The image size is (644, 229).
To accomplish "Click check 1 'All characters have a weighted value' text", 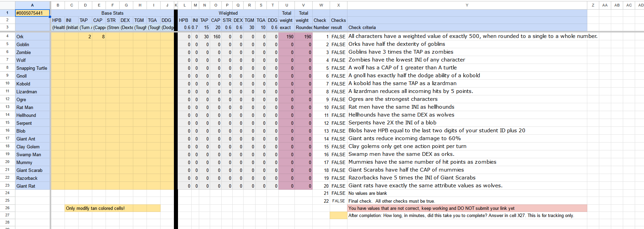I will [x=473, y=36].
